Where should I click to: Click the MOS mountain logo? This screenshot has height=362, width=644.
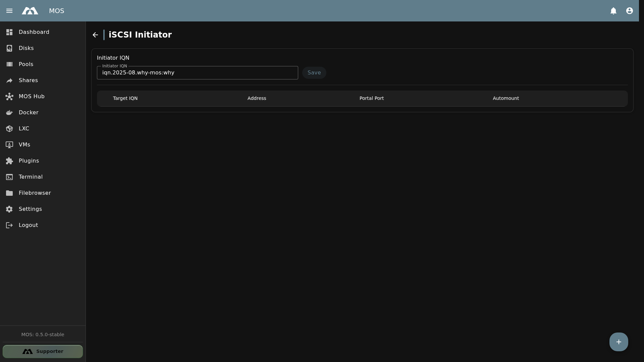(x=30, y=11)
